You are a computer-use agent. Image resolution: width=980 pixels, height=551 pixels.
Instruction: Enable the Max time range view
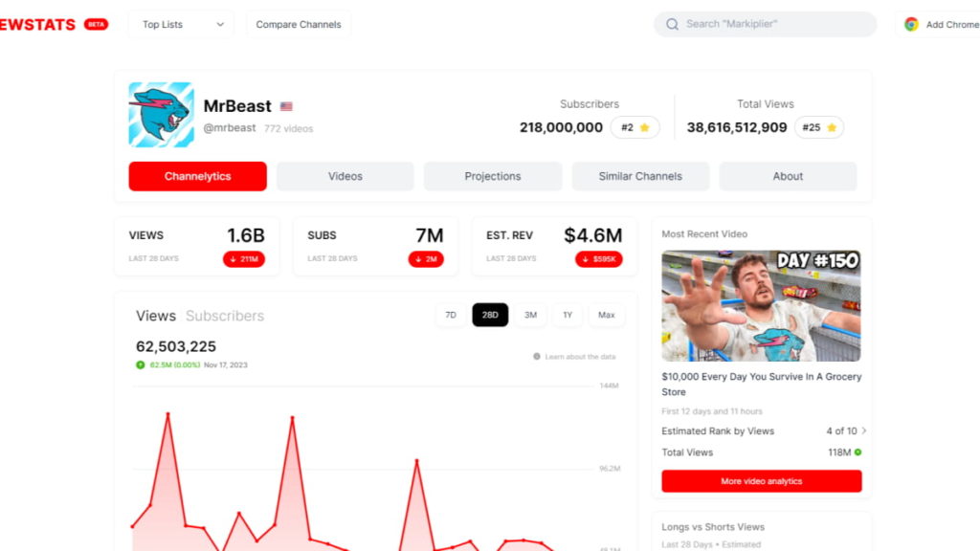(607, 315)
